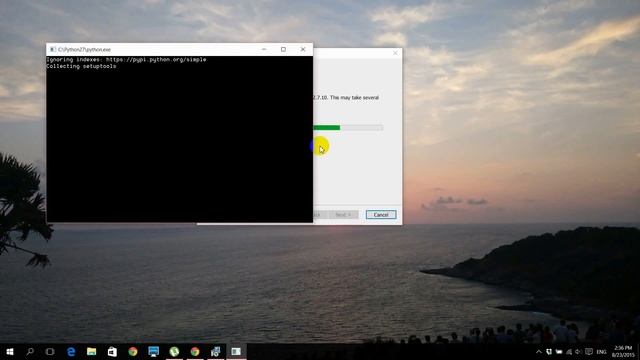Screen dimensions: 640x360
Task: Click the C:\Python27\python.exe title bar text
Action: pyautogui.click(x=84, y=49)
